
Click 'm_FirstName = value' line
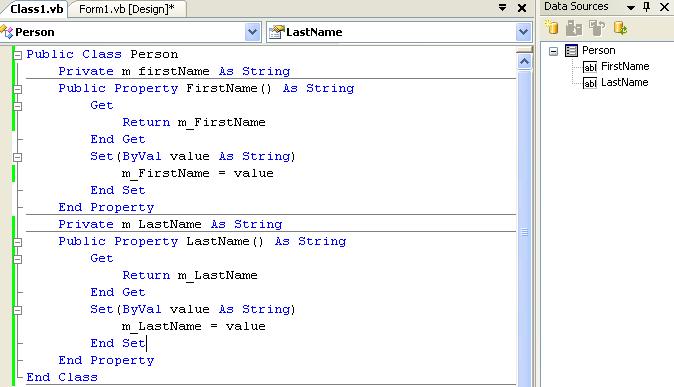(x=198, y=173)
